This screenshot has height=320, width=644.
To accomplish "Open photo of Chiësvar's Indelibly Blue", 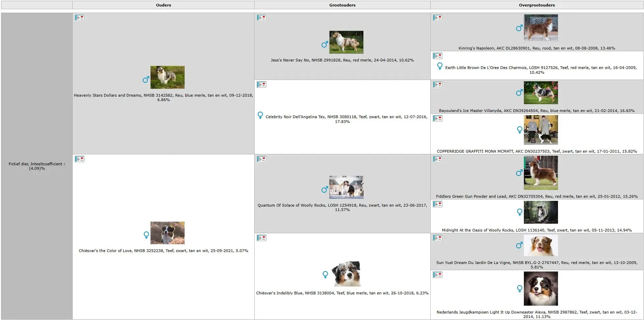I will point(346,274).
